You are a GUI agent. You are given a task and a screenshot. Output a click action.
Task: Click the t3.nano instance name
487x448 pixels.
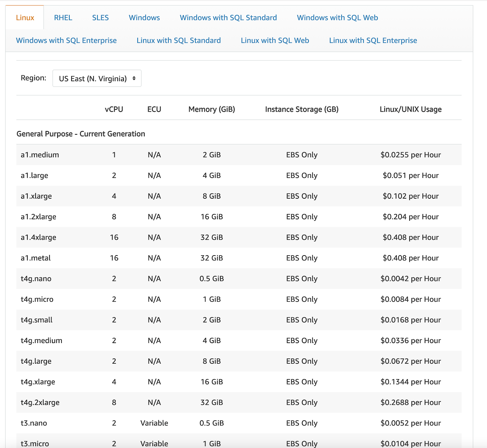pyautogui.click(x=34, y=423)
